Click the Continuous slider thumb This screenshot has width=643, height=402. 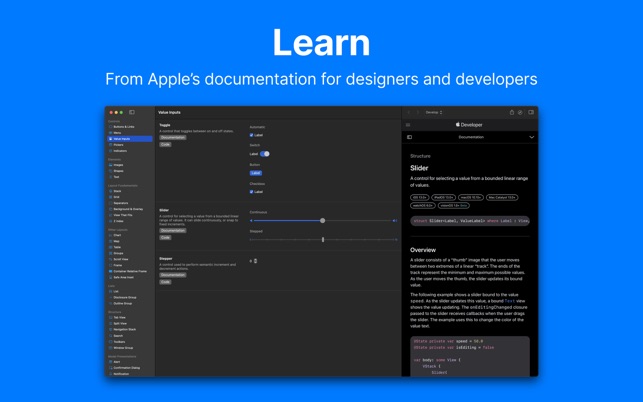coord(323,221)
